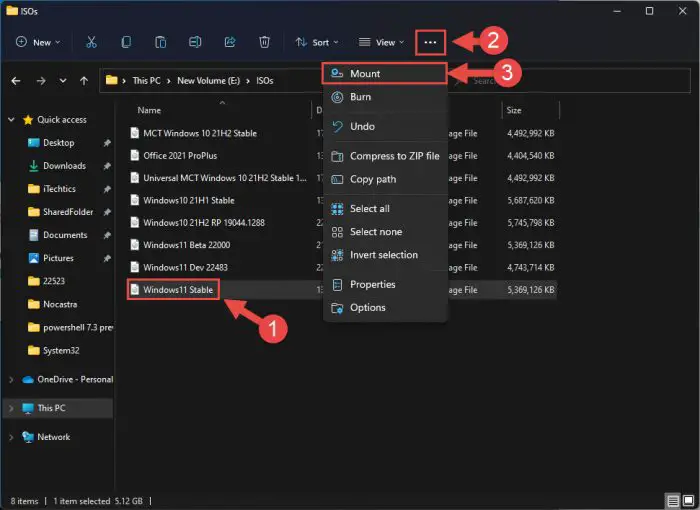Open the 22523 folder in sidebar
This screenshot has height=510, width=700.
(46, 281)
